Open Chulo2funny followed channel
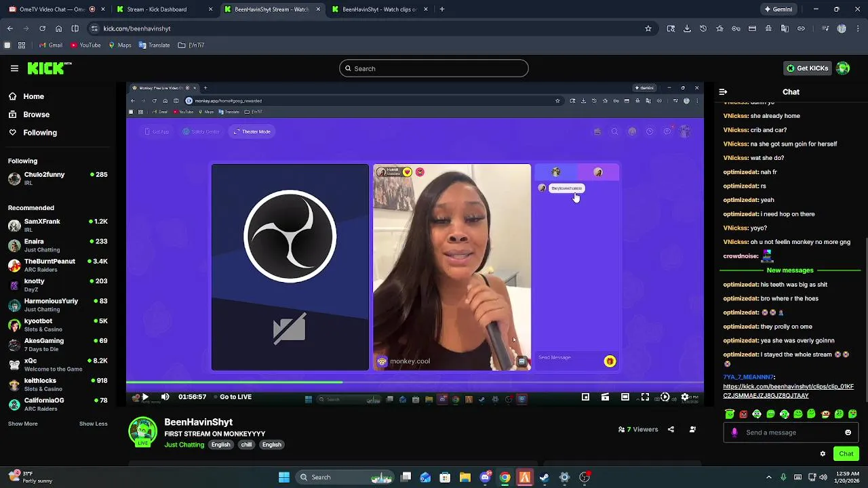Image resolution: width=868 pixels, height=488 pixels. [x=58, y=178]
